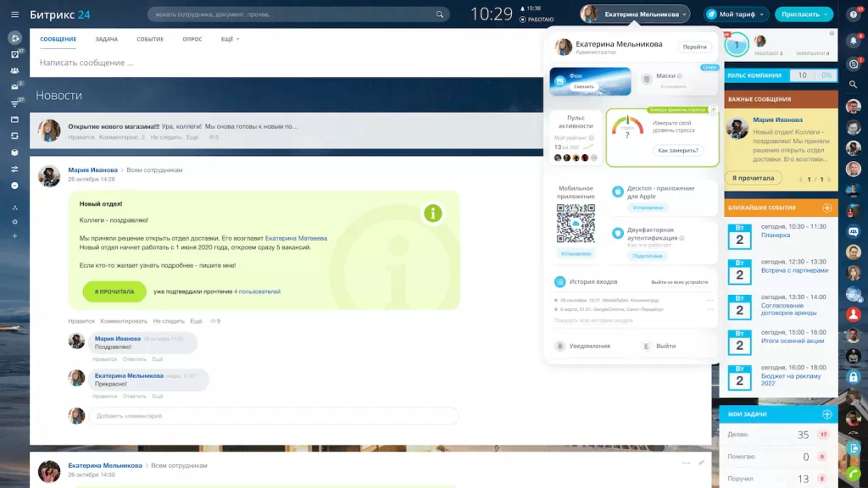Expand the Ещё tab dropdown
The width and height of the screenshot is (868, 488).
(x=230, y=39)
